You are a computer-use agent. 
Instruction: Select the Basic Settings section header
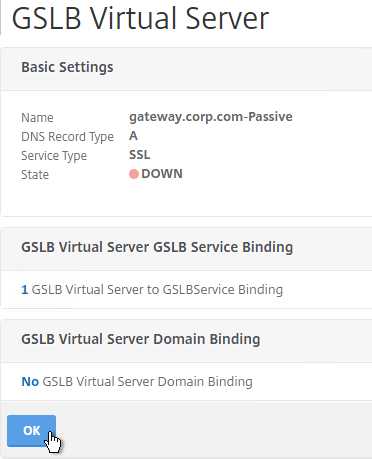pyautogui.click(x=67, y=67)
